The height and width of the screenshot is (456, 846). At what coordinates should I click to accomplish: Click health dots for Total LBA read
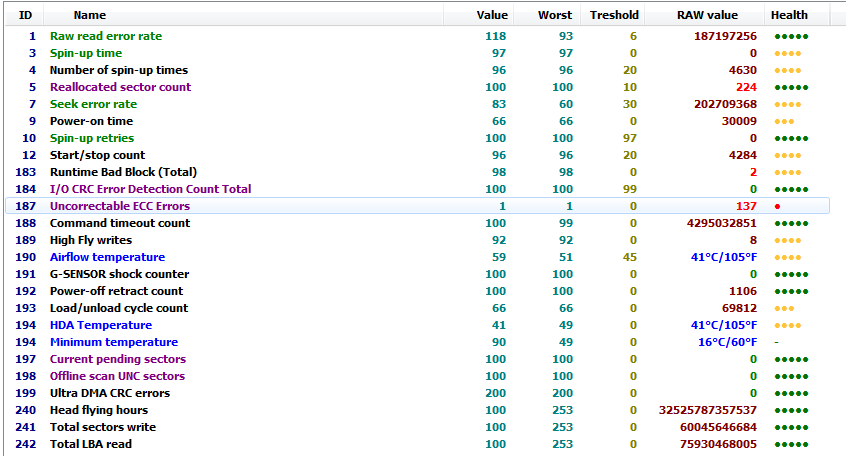point(792,445)
